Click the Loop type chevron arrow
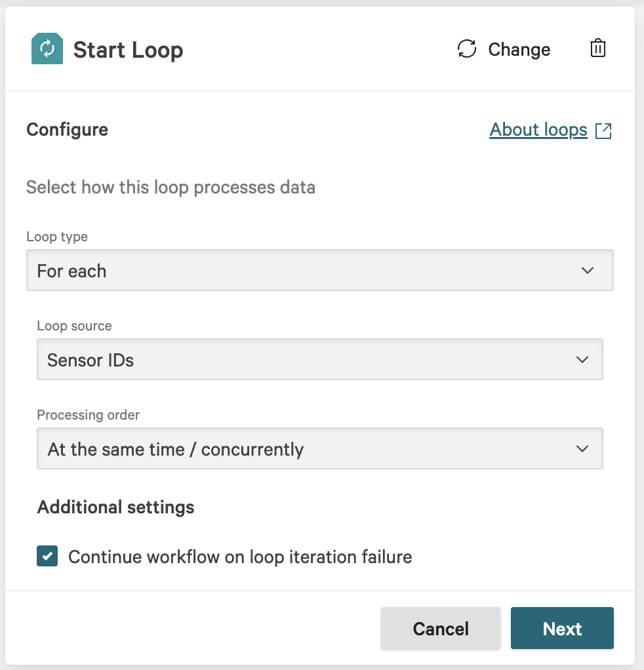This screenshot has width=644, height=670. [x=588, y=271]
